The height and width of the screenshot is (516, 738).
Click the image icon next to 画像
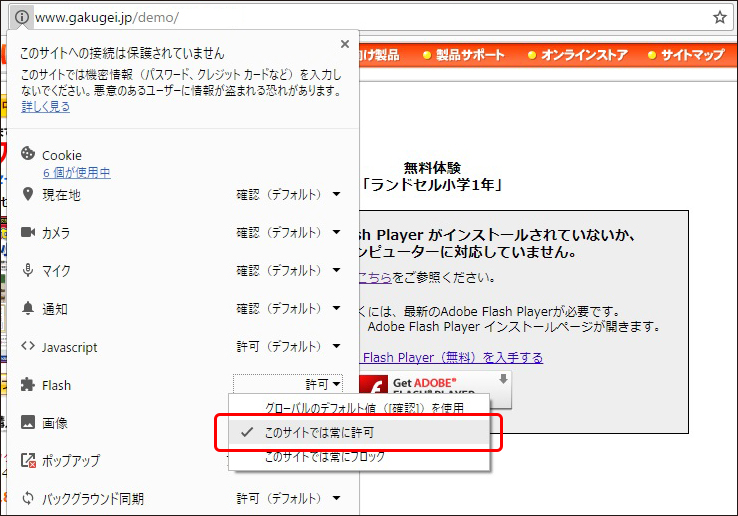click(x=28, y=422)
